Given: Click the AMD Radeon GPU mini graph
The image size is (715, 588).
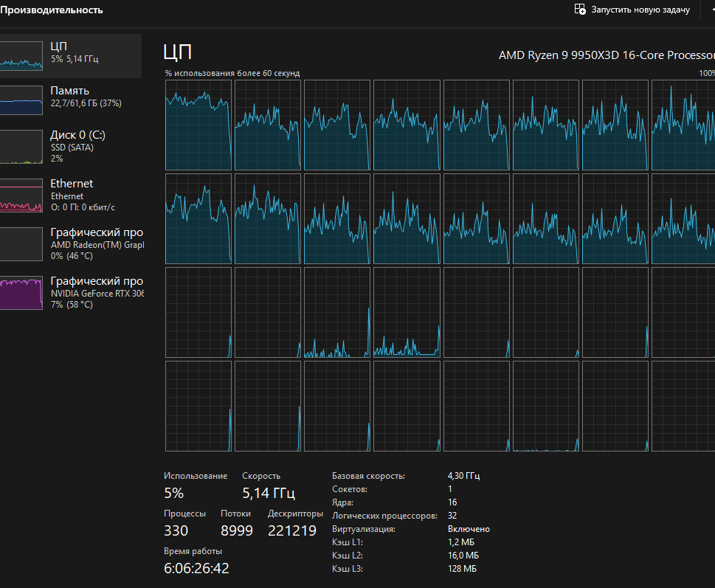Looking at the screenshot, I should [21, 244].
